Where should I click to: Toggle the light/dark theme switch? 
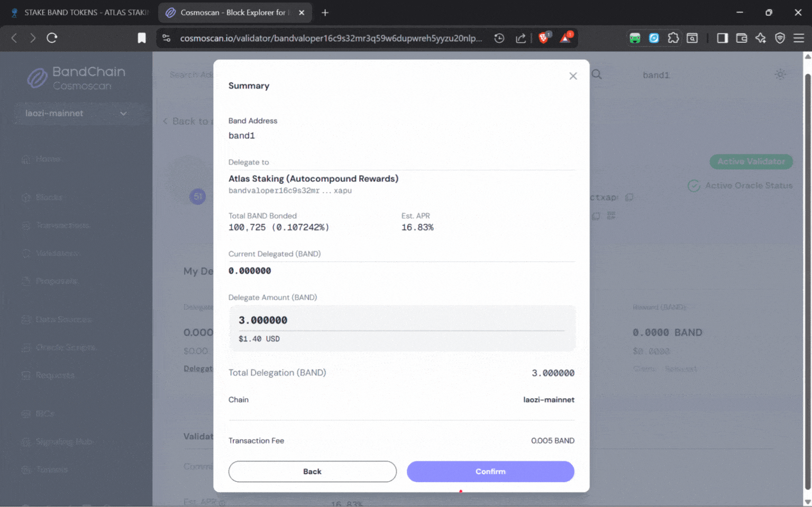[x=780, y=75]
